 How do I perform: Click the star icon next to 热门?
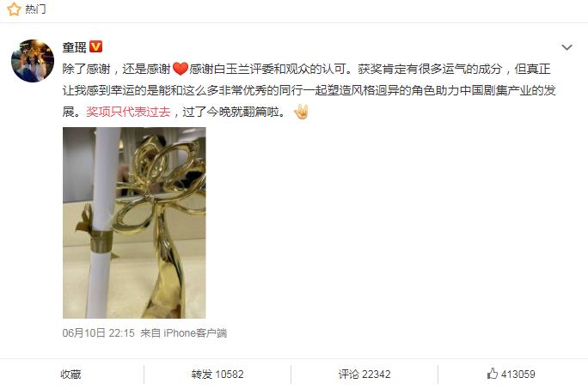(14, 9)
